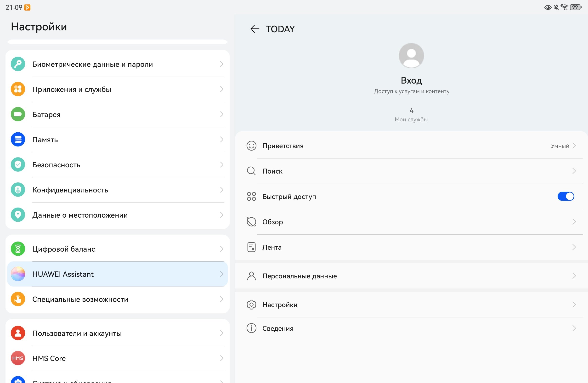Screen dimensions: 588x383
Task: Tap the Безопасность shield icon
Action: [x=18, y=164]
